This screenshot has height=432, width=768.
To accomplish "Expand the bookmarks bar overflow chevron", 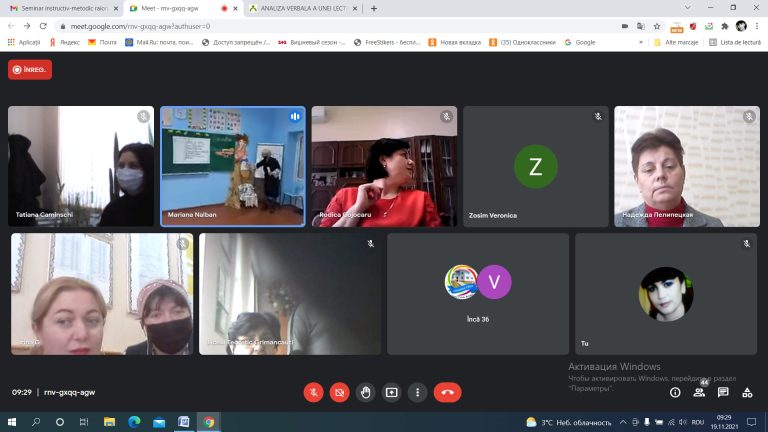I will pyautogui.click(x=641, y=43).
